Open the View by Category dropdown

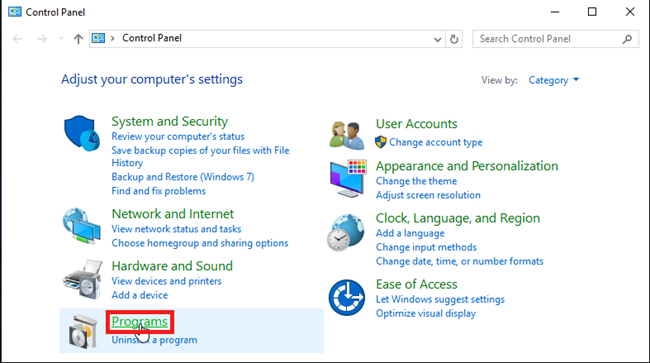[553, 80]
